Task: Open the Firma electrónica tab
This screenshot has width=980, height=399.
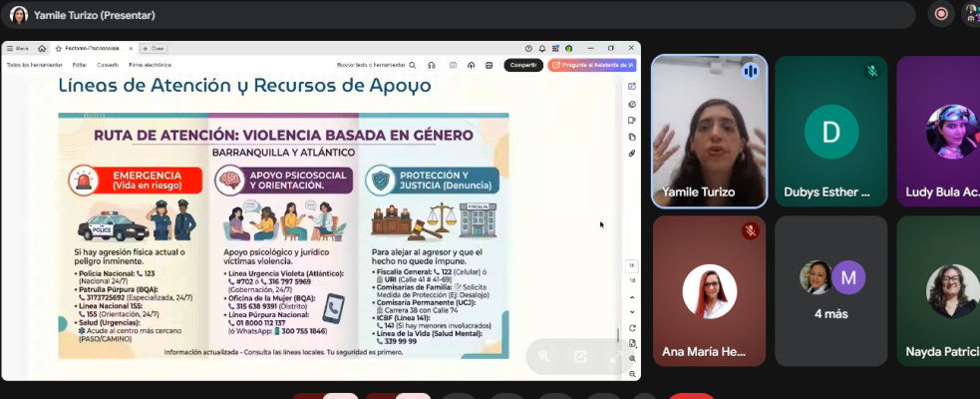Action: (150, 65)
